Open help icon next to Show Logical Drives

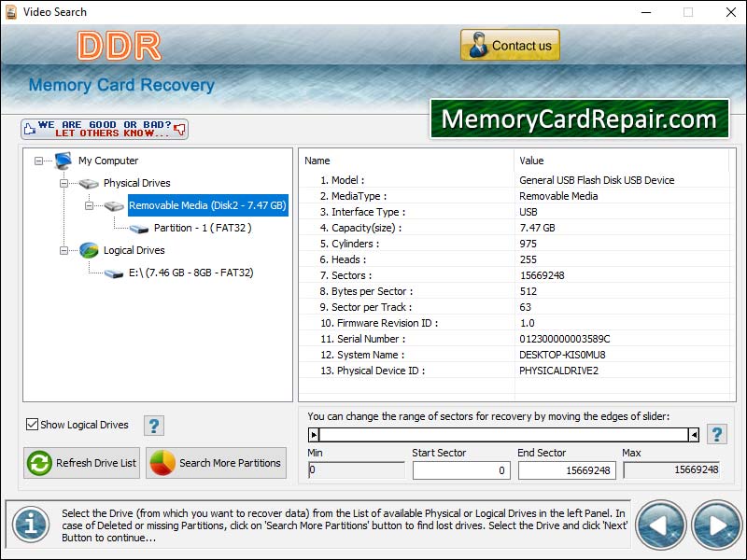coord(154,426)
